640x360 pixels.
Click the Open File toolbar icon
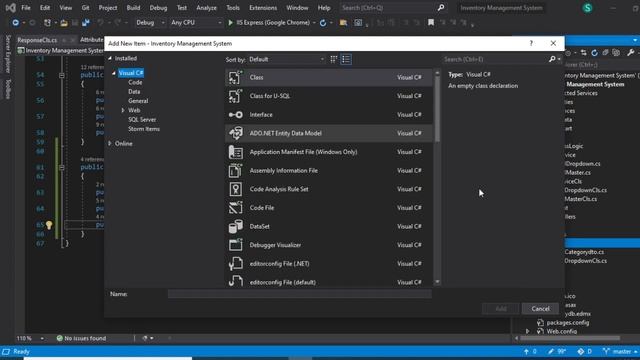[x=64, y=23]
